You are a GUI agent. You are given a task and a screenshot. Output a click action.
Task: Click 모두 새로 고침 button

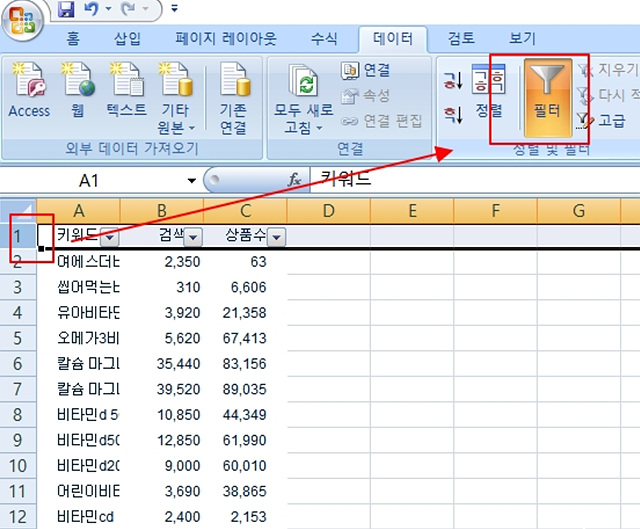coord(303,99)
